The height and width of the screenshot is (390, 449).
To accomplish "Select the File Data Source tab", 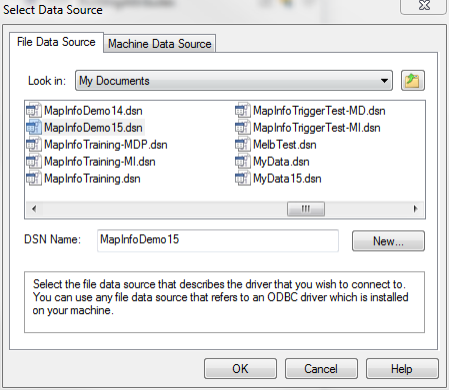I will click(x=56, y=42).
